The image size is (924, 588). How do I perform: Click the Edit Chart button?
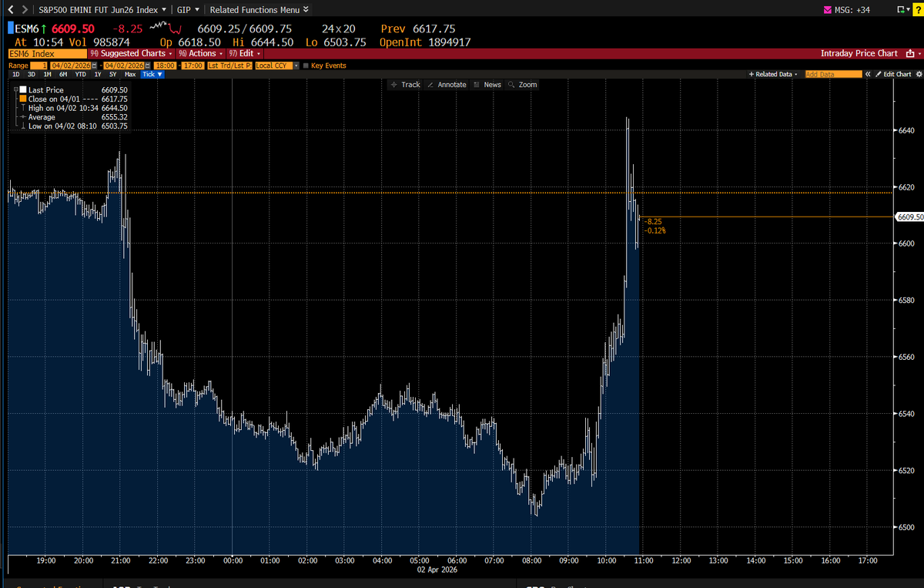(893, 74)
